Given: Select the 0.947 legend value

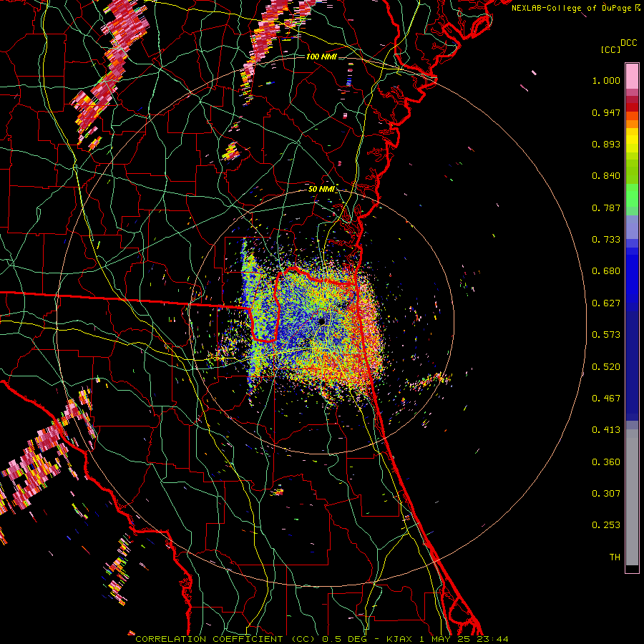Looking at the screenshot, I should coord(606,112).
